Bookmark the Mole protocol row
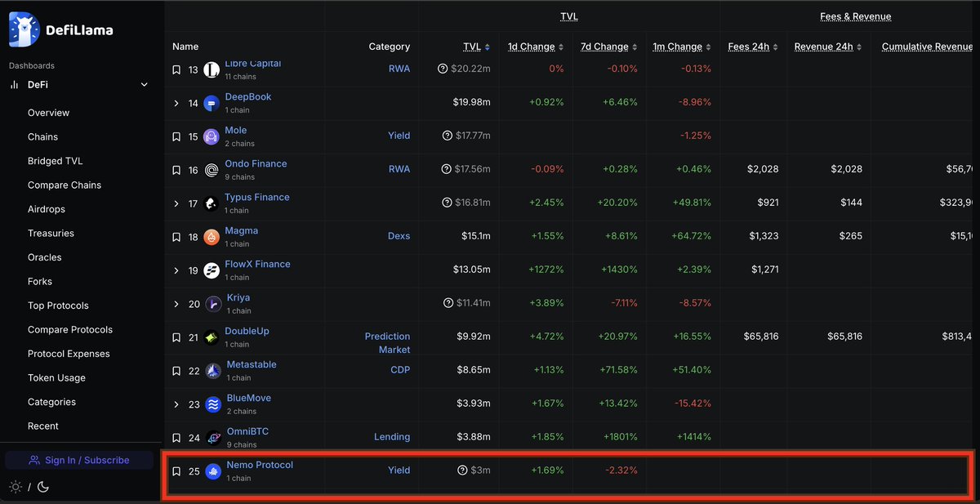The image size is (980, 504). 176,136
